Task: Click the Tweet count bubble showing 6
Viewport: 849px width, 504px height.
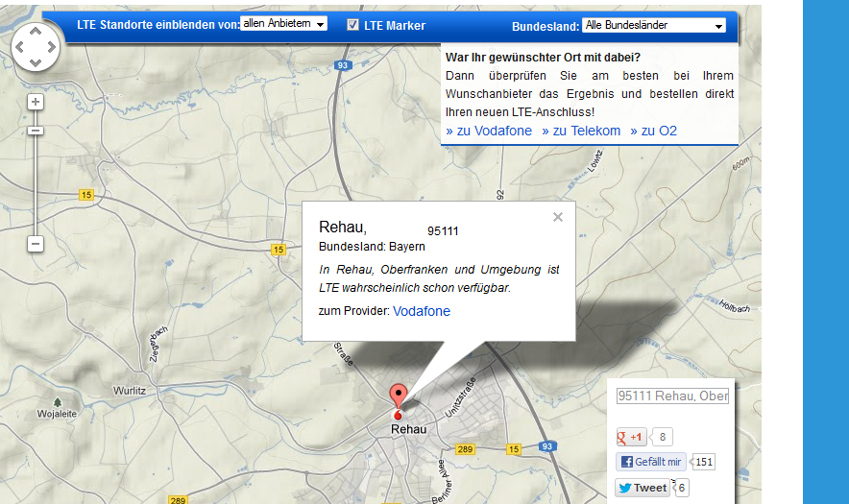Action: click(681, 488)
